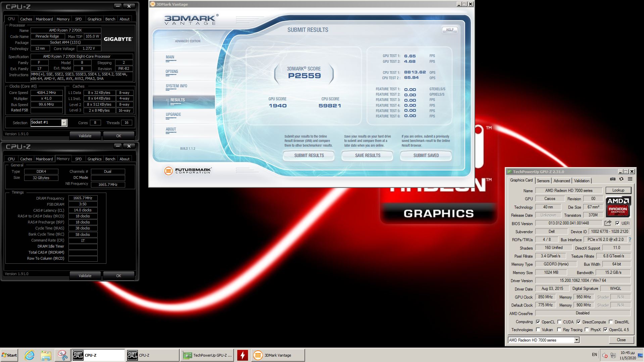Open Windows Explorer folder icon on taskbar
644x362 pixels.
(46, 355)
